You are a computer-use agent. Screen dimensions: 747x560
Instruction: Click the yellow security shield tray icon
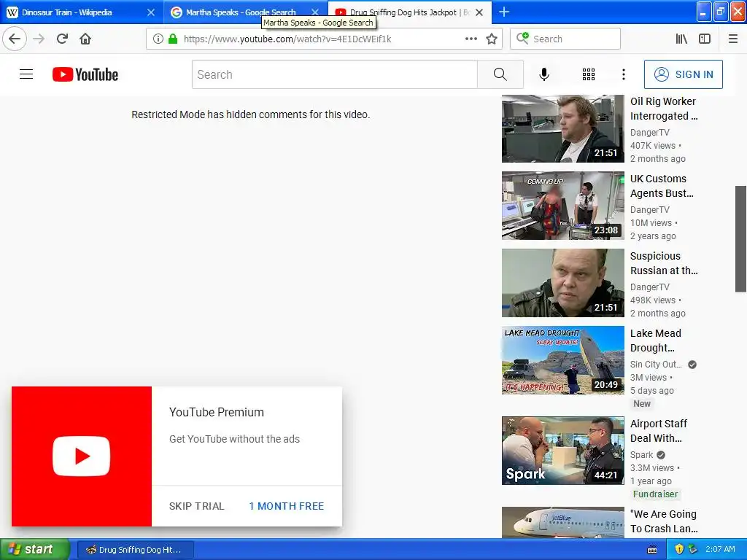click(x=679, y=549)
